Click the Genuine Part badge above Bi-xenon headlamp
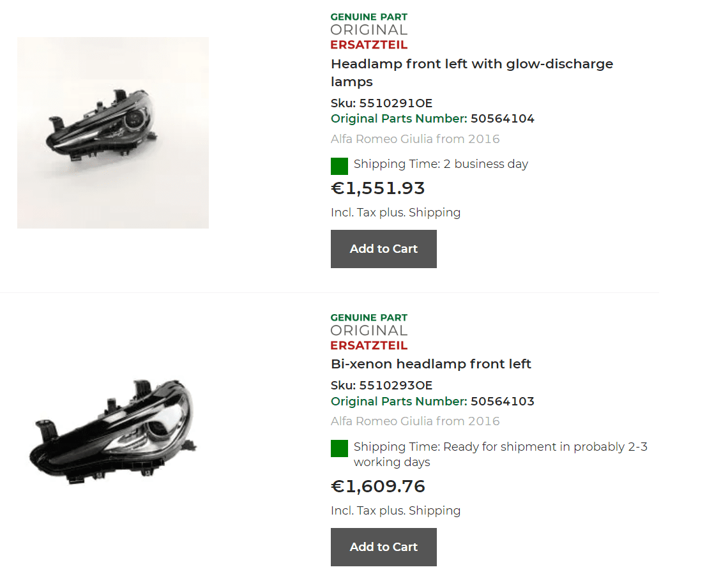 [368, 331]
